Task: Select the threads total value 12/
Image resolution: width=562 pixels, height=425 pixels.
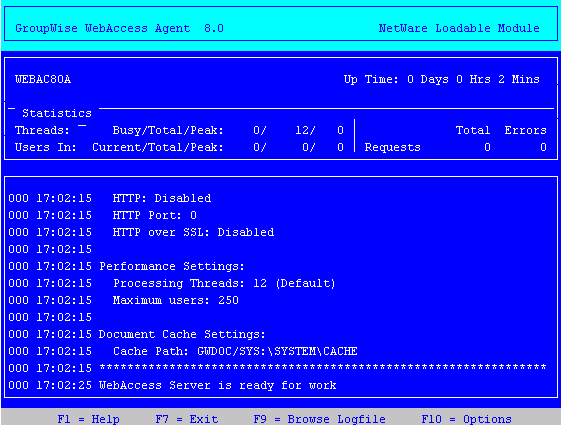Action: (x=305, y=130)
